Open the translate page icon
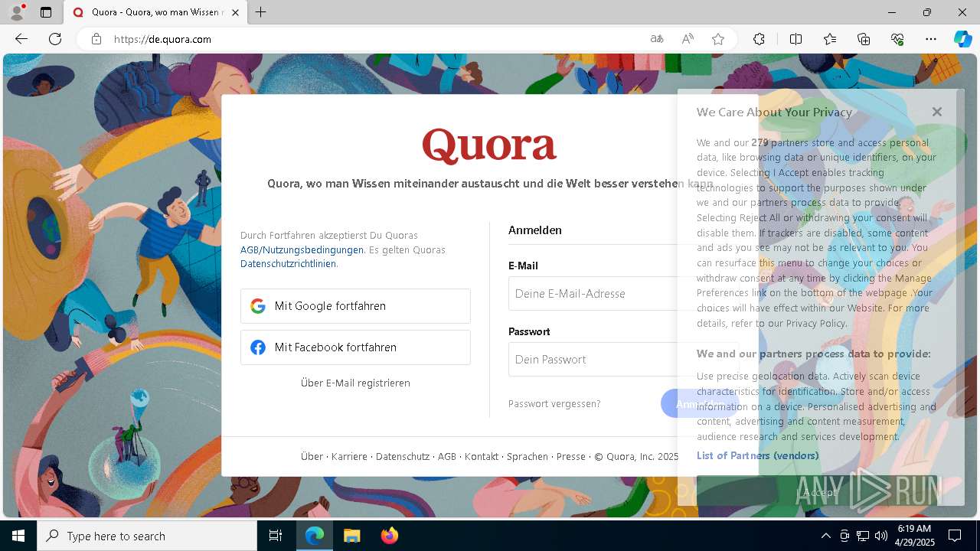The height and width of the screenshot is (551, 980). (657, 39)
